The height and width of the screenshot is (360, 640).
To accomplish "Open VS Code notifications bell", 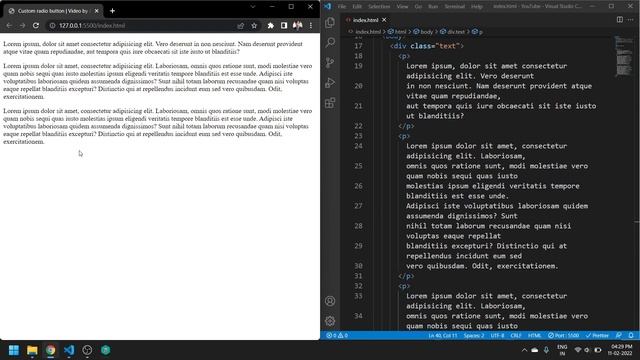I will [x=631, y=336].
